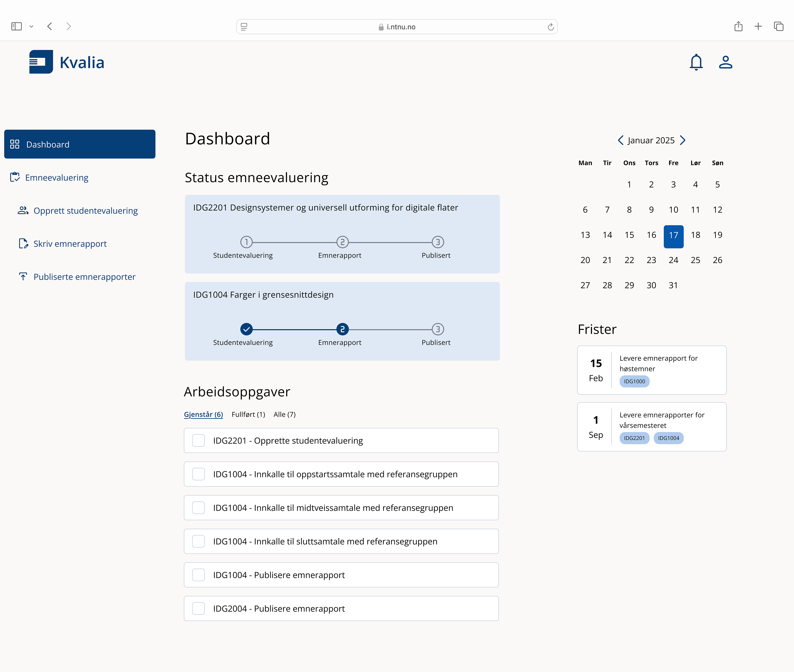794x672 pixels.
Task: Expand the sidebar dropdown chevron in Safari
Action: coord(31,26)
